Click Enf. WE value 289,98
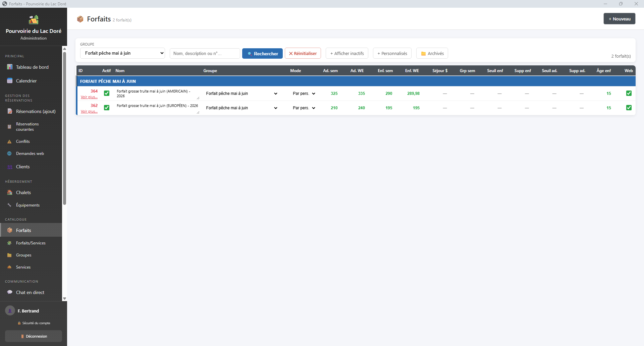This screenshot has width=644, height=346. point(413,94)
